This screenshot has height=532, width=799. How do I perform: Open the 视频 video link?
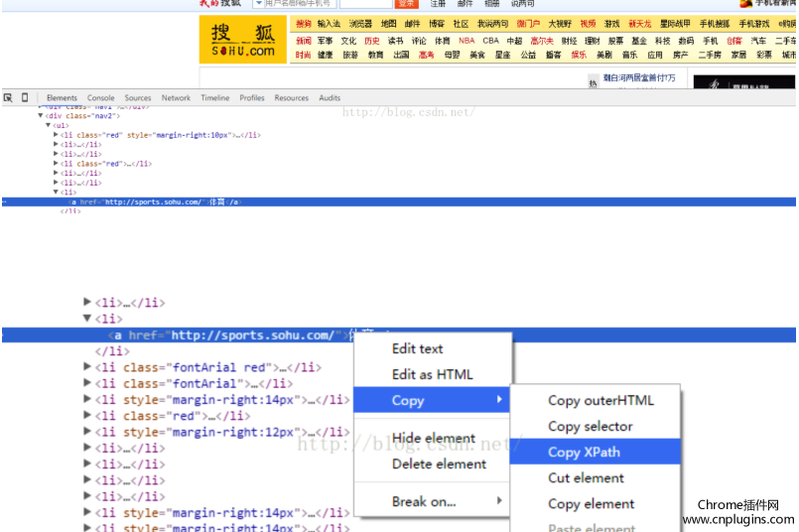[588, 24]
